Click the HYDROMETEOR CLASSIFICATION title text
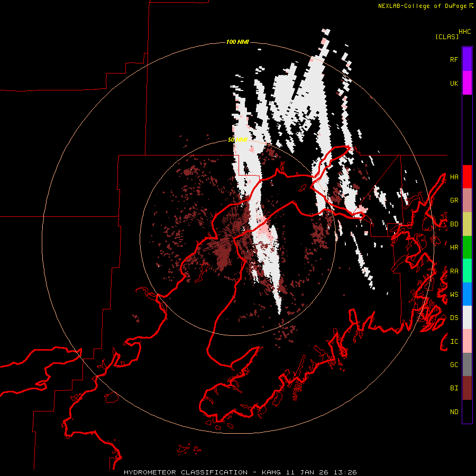The height and width of the screenshot is (476, 476). pyautogui.click(x=186, y=472)
